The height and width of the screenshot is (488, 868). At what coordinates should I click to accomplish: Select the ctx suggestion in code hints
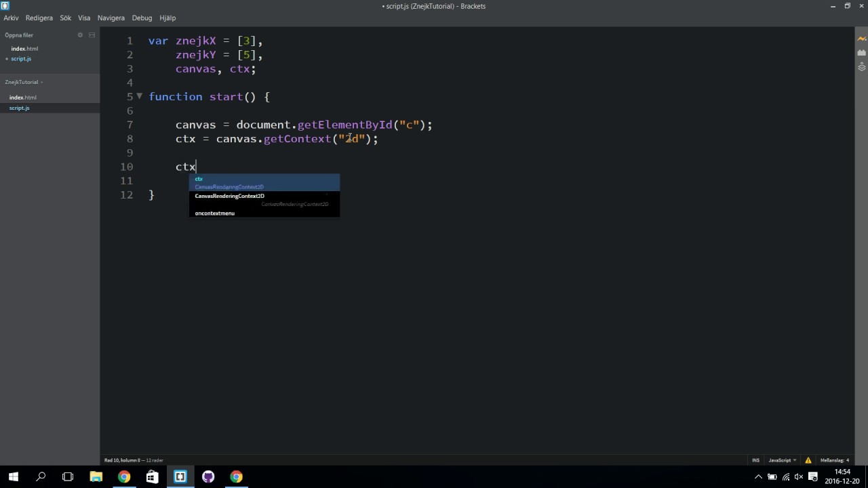[x=264, y=182]
